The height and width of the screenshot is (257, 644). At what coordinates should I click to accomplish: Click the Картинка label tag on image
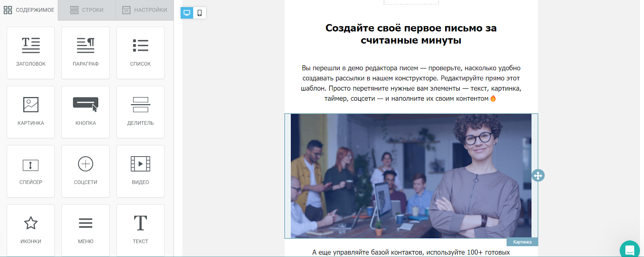(x=522, y=242)
